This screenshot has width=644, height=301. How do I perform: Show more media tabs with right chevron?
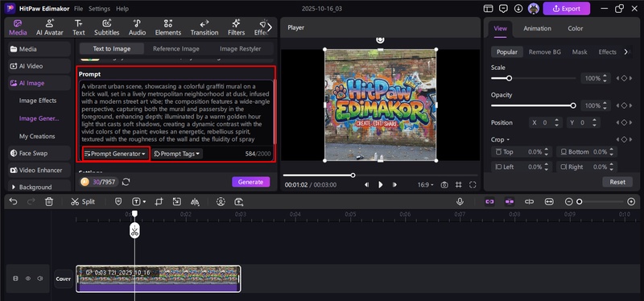coord(270,27)
